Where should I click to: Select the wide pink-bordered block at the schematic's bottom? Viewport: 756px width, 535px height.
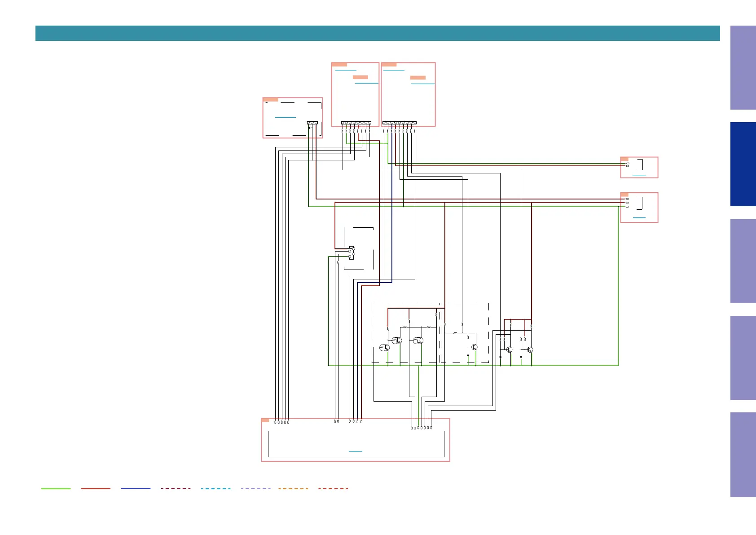point(356,440)
